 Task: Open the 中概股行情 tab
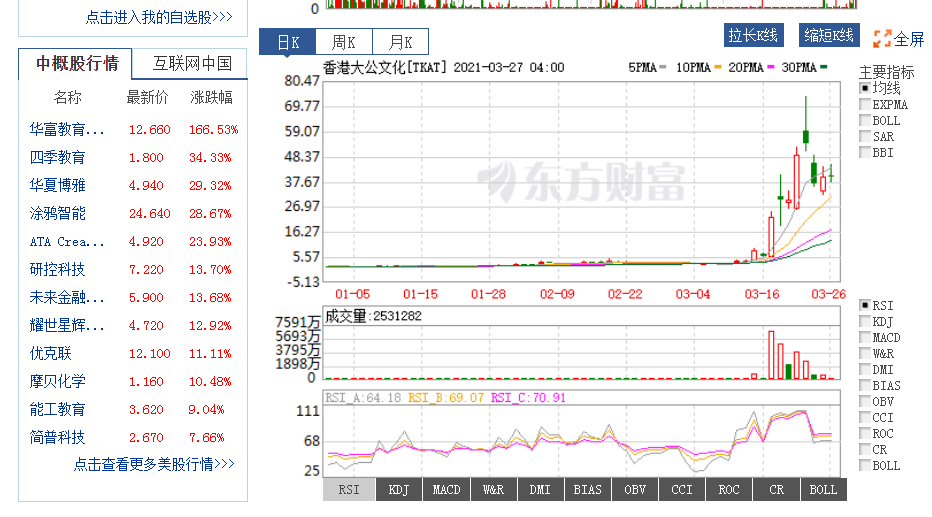point(77,63)
